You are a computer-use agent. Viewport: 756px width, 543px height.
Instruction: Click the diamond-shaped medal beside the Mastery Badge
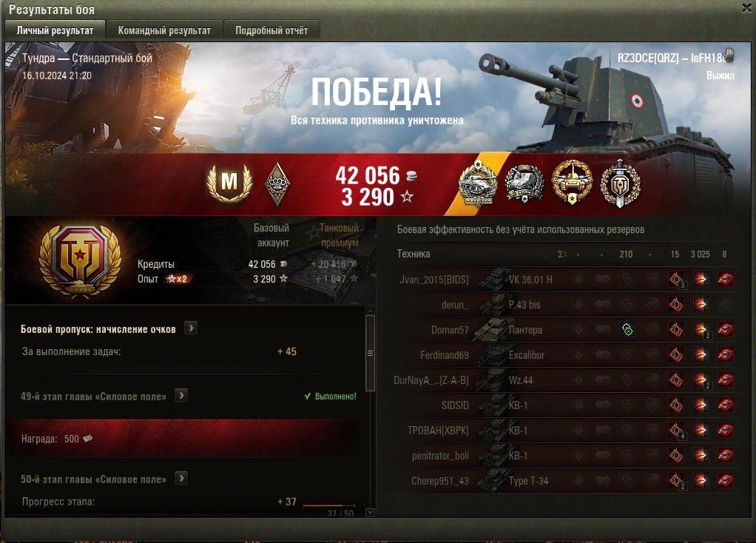[x=277, y=184]
